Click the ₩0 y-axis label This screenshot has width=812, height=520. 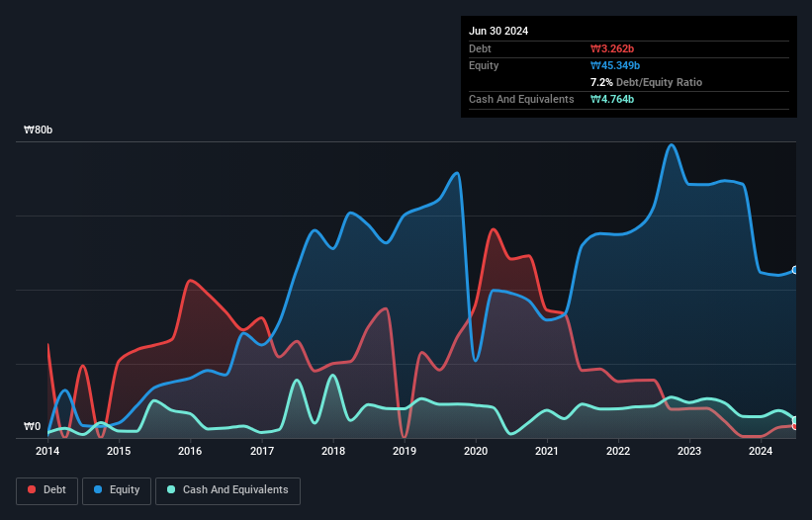pos(32,426)
